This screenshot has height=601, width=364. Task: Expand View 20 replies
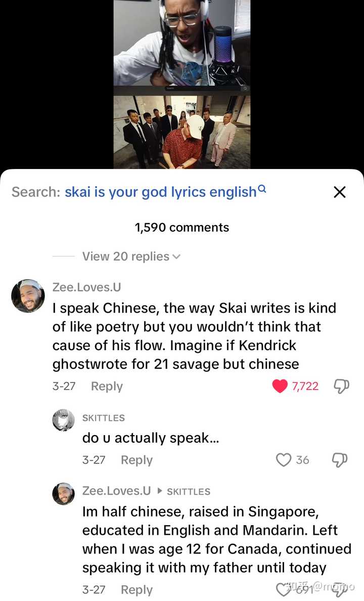pos(126,256)
